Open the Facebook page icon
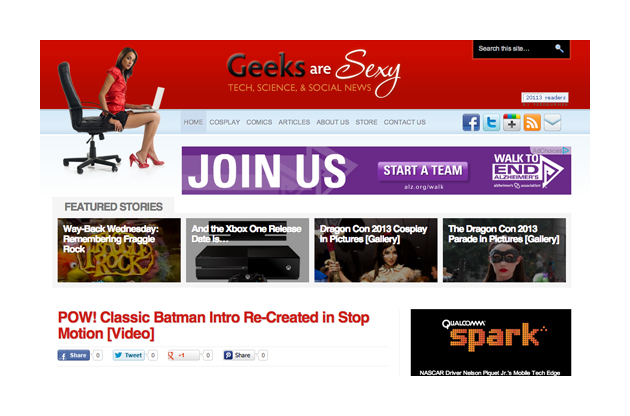Image resolution: width=630 pixels, height=416 pixels. click(471, 122)
